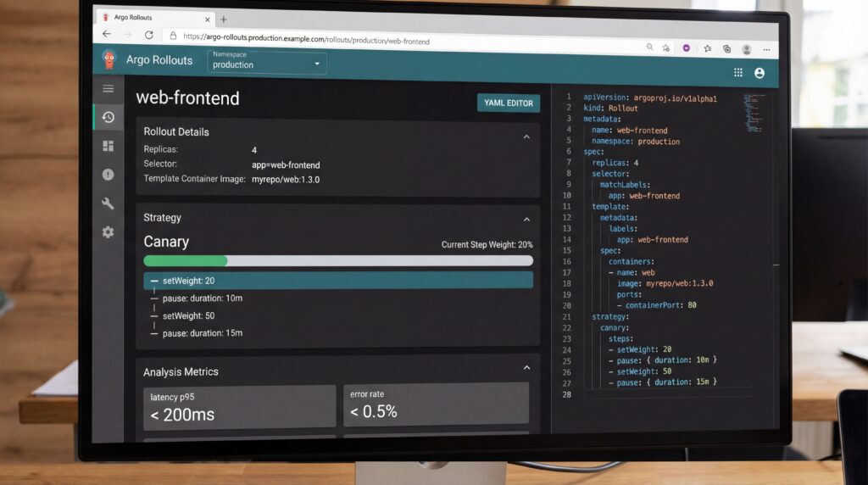Click YAML line replicas: 4
868x485 pixels.
615,163
